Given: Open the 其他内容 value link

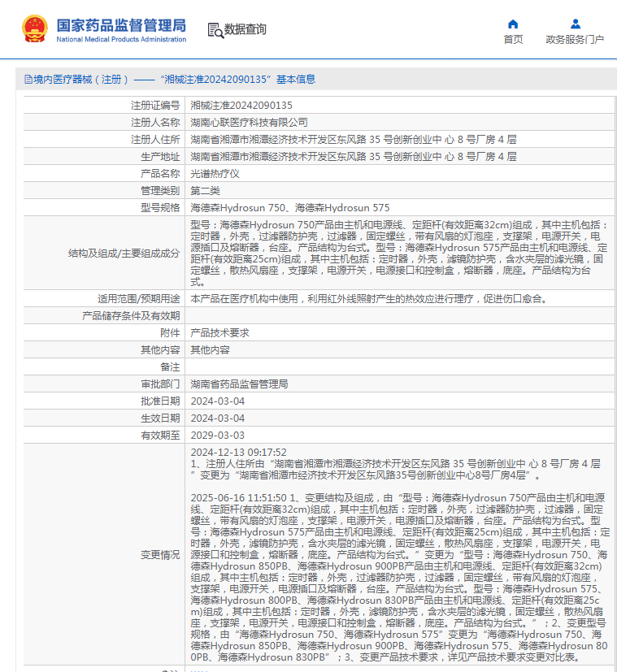Looking at the screenshot, I should tap(210, 350).
